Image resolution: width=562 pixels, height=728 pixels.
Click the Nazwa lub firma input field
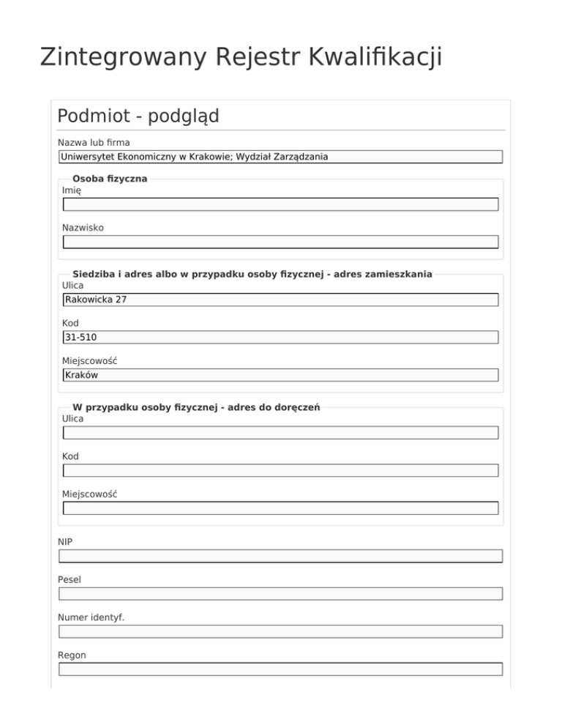click(x=280, y=157)
